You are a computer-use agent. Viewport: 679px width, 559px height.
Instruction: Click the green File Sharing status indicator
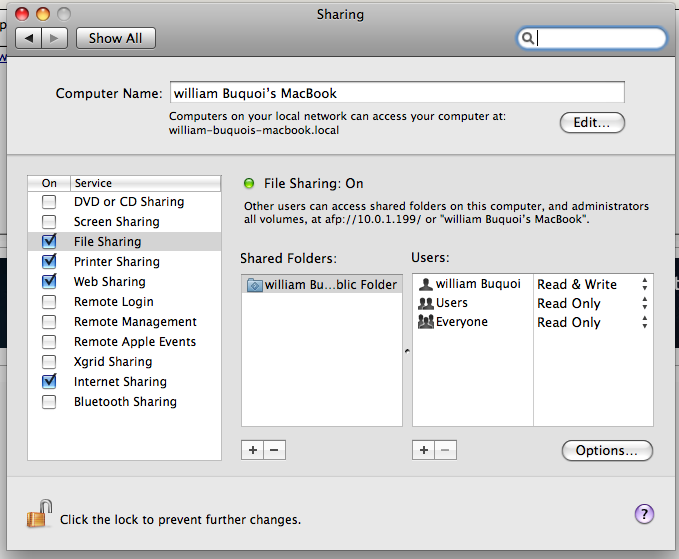249,184
